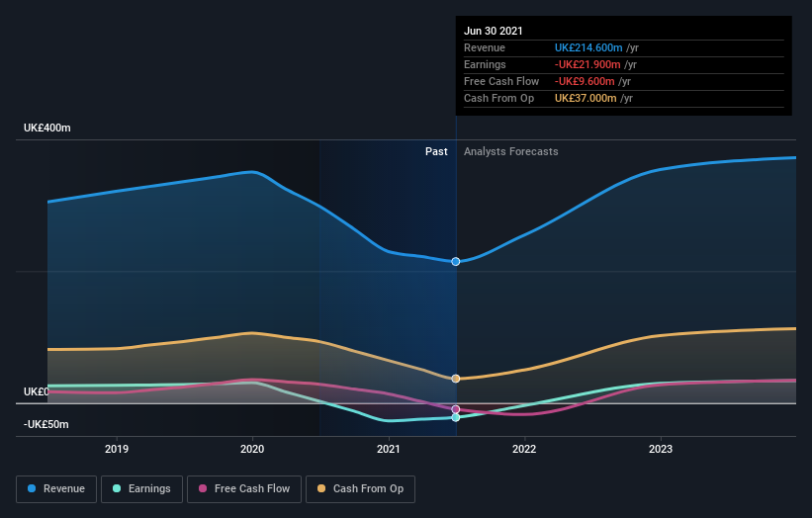Toggle the Revenue series in the legend
The height and width of the screenshot is (518, 812).
coord(56,489)
